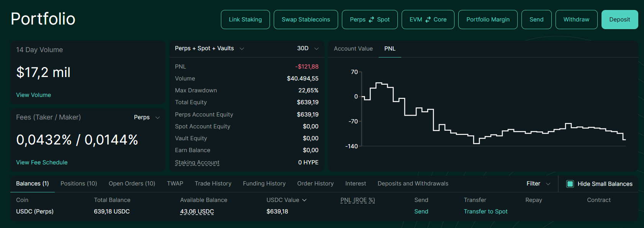This screenshot has width=644, height=228.
Task: Switch to the Trade History tab
Action: tap(213, 184)
